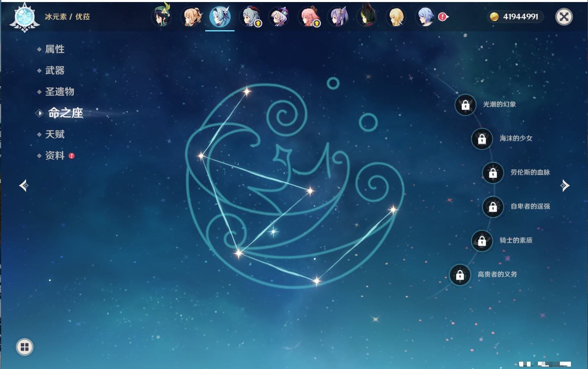Click the locked 骑士的素质 constellation node
Screen dimensions: 588x369
[x=482, y=241]
